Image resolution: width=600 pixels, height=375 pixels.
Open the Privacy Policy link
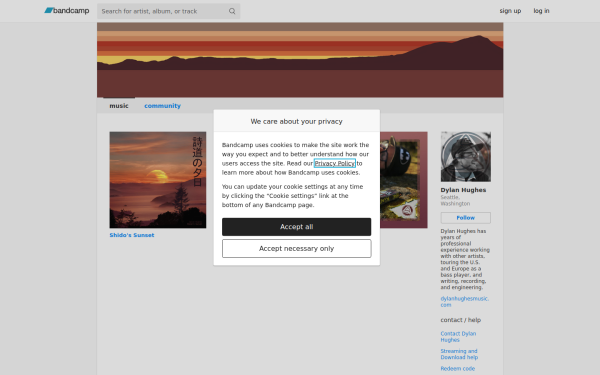tap(335, 163)
